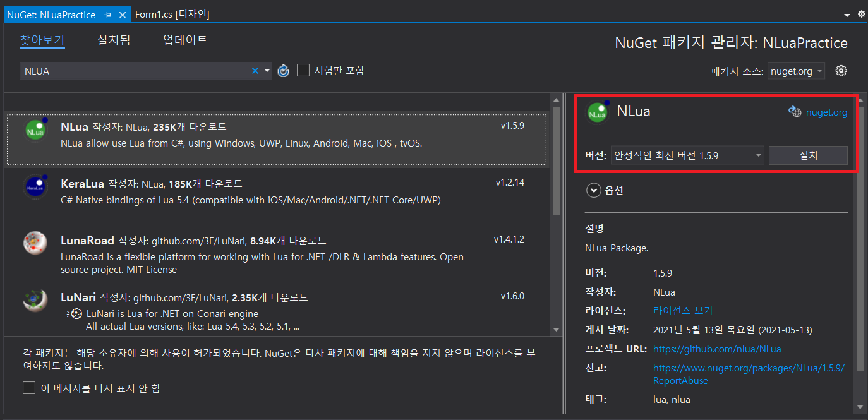This screenshot has height=420, width=868.
Task: Click the package list vertical scrollbar thumb
Action: [x=556, y=160]
